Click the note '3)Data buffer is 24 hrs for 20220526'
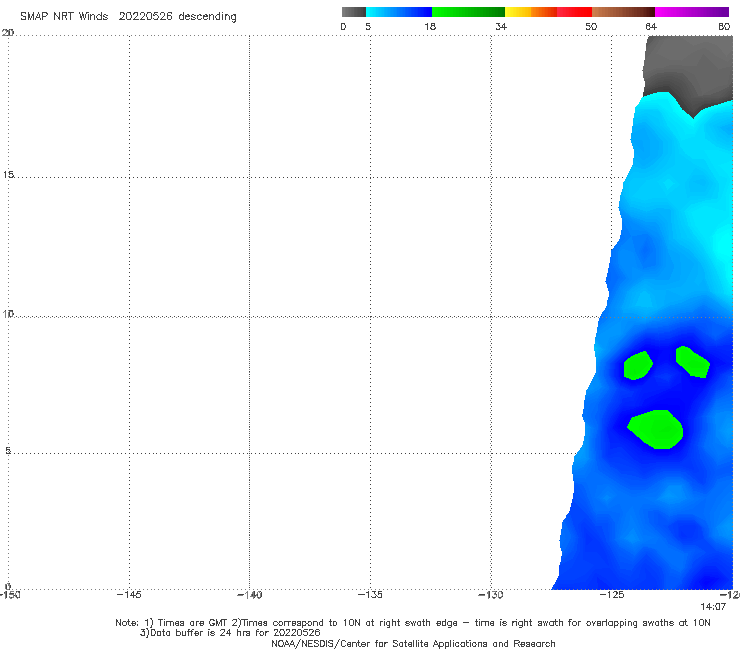740x650 pixels. click(x=230, y=633)
